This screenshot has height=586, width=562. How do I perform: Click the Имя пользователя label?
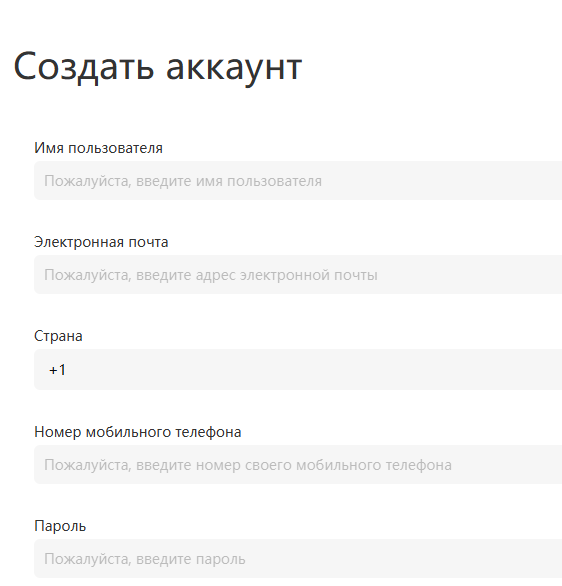[98, 148]
